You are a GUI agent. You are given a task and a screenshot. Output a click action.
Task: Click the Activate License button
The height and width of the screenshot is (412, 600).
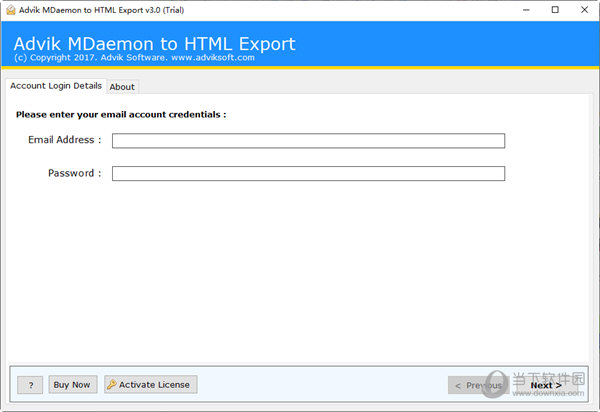pos(151,384)
